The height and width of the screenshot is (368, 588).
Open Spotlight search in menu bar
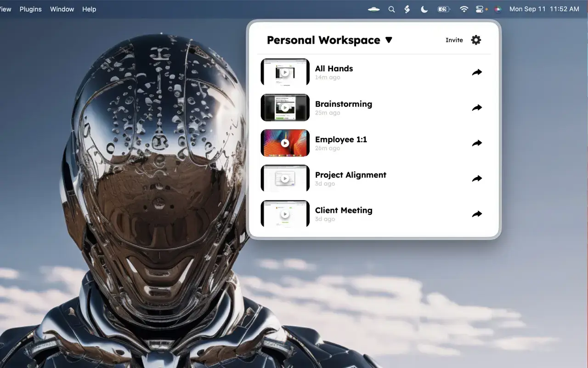pyautogui.click(x=391, y=9)
